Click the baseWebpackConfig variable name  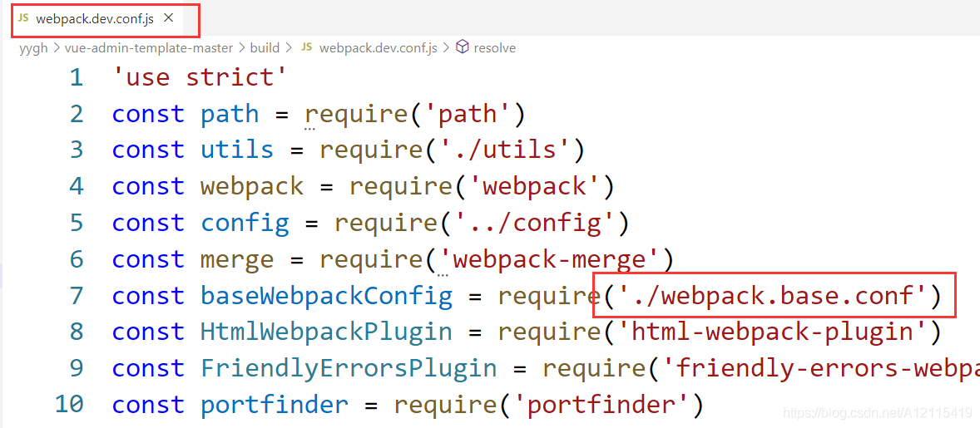click(326, 296)
